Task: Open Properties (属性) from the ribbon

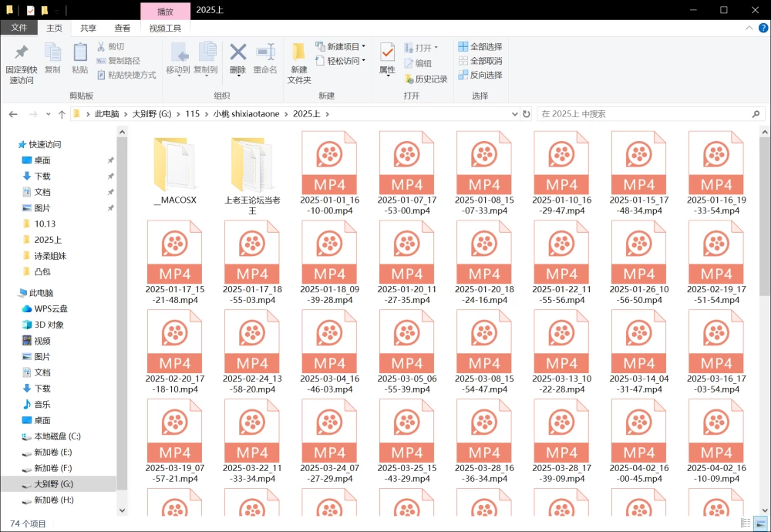Action: click(387, 59)
